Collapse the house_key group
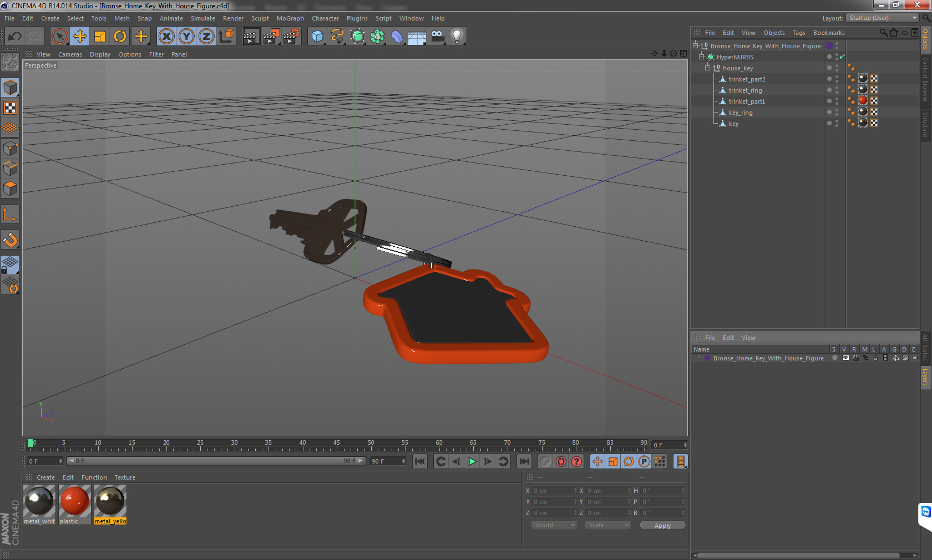The height and width of the screenshot is (560, 932). pos(707,68)
